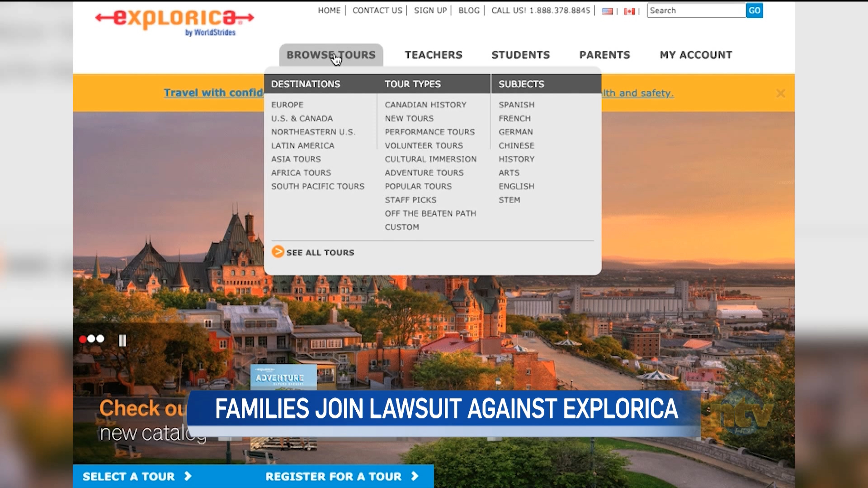Select AFRICA TOURS
This screenshot has height=488, width=868.
tap(301, 173)
